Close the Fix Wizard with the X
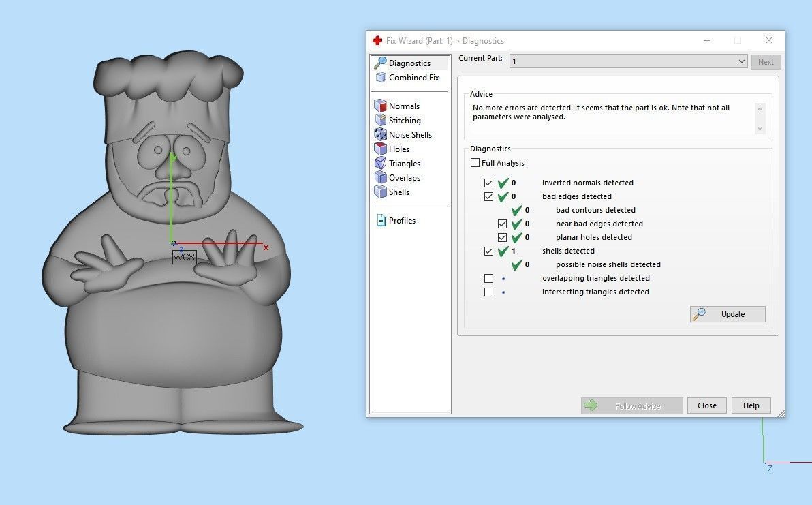 (769, 40)
